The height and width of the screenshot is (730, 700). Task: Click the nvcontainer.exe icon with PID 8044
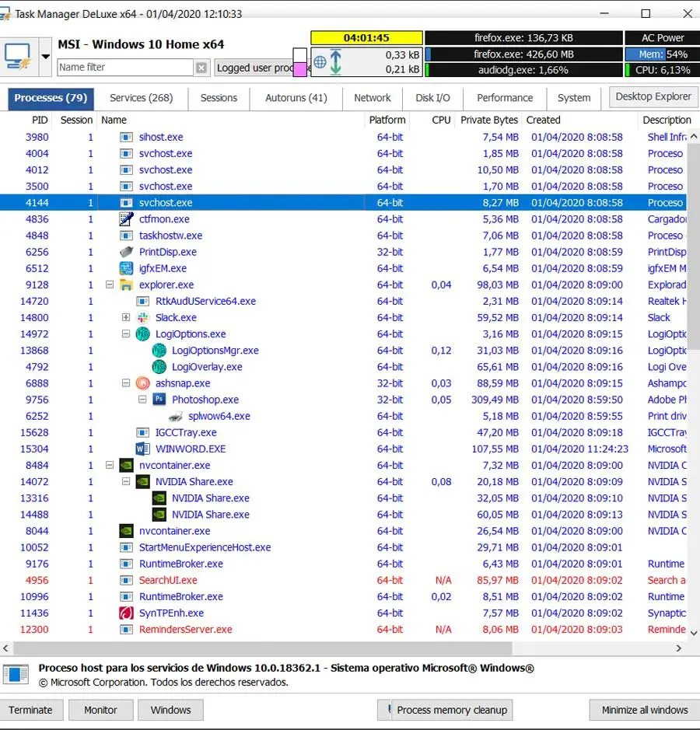tap(126, 531)
